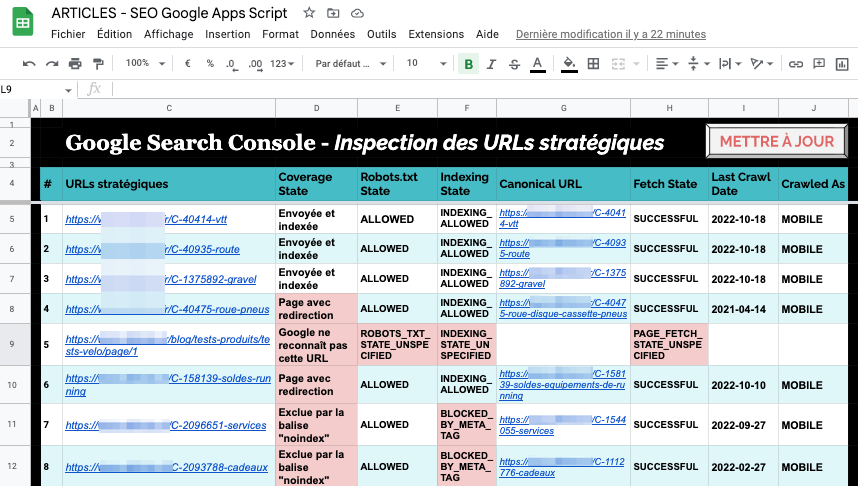Open the Format menu
858x486 pixels.
pos(280,34)
